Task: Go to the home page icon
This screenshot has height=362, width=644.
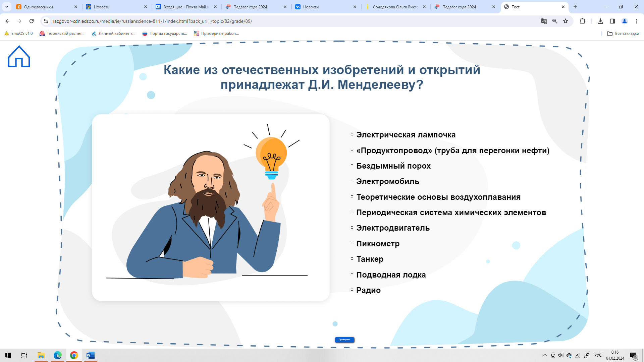Action: (19, 56)
